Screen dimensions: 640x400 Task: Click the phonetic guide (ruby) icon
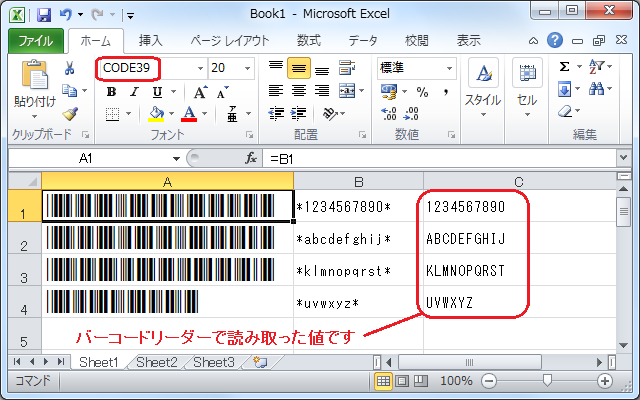point(232,114)
